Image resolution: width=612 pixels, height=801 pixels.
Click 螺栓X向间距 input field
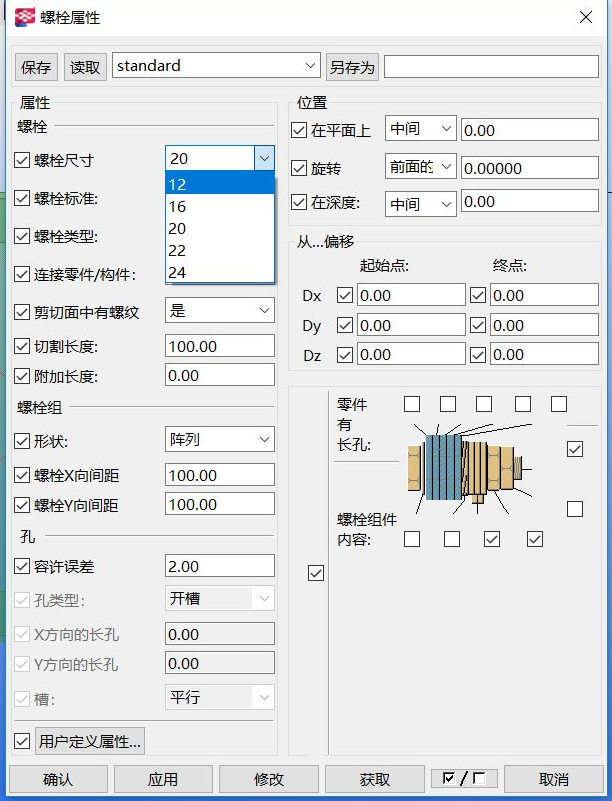tap(220, 475)
